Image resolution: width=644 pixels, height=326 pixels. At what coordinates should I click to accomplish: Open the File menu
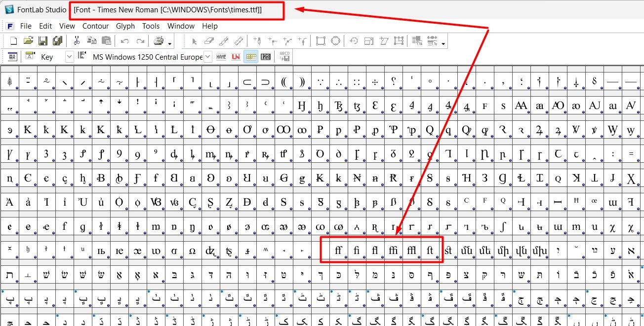(x=26, y=26)
